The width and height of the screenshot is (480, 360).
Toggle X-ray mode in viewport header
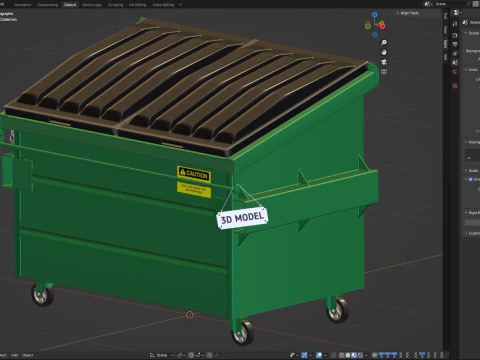pos(333,355)
